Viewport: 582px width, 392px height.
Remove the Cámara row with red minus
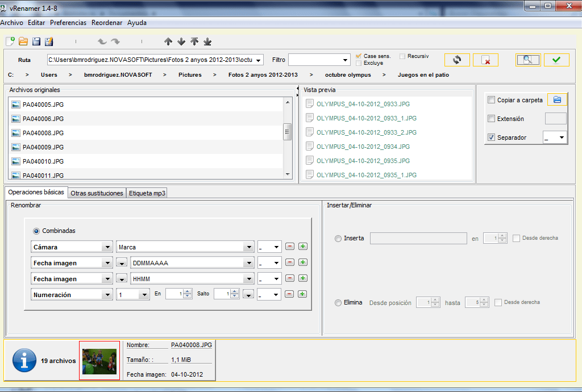coord(290,247)
